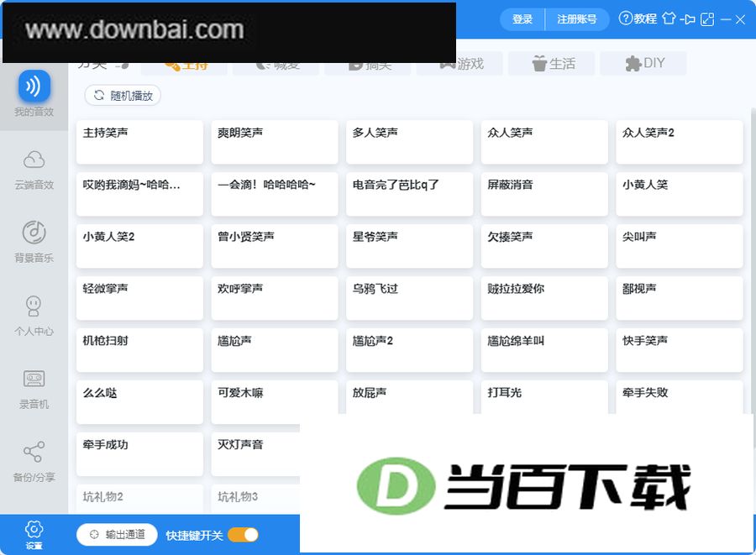
Task: Switch to the DIY category tab
Action: click(x=643, y=64)
